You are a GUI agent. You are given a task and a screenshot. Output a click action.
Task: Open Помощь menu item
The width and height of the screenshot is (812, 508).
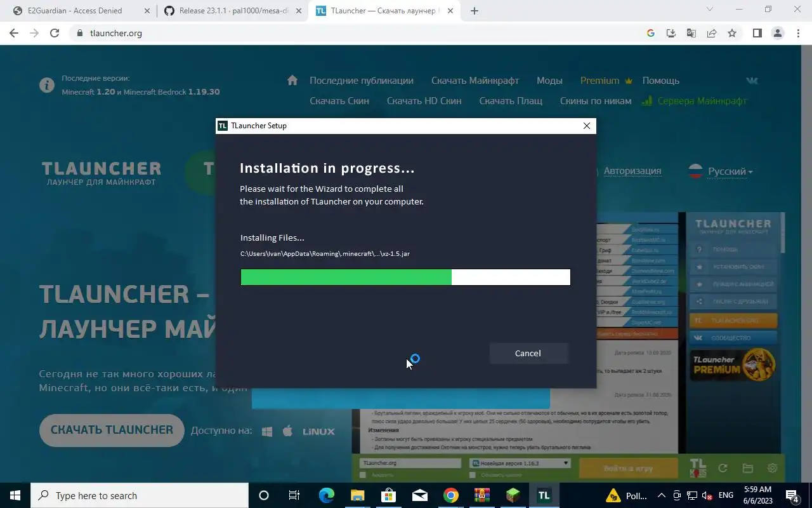point(660,81)
